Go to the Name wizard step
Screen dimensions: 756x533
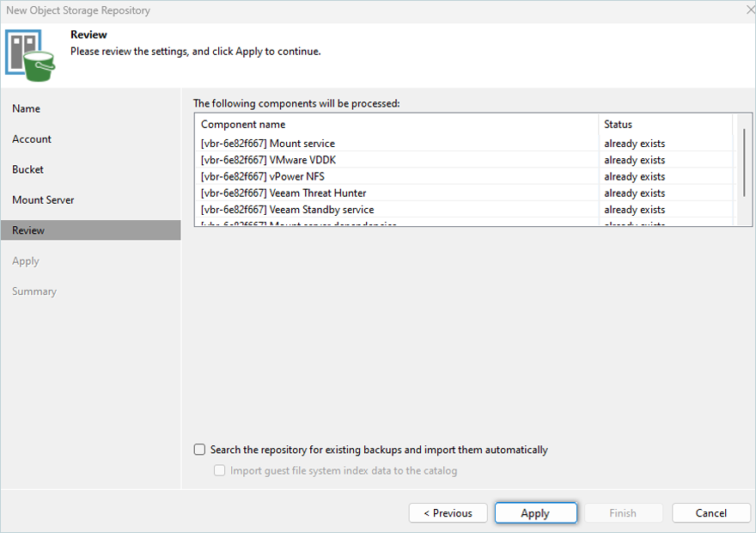(27, 109)
